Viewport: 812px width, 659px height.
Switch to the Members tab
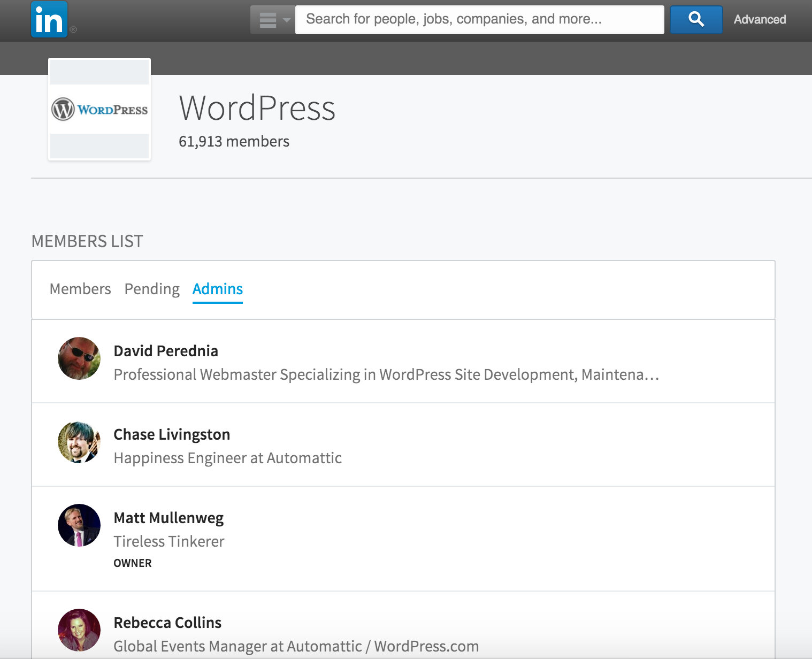click(x=80, y=289)
